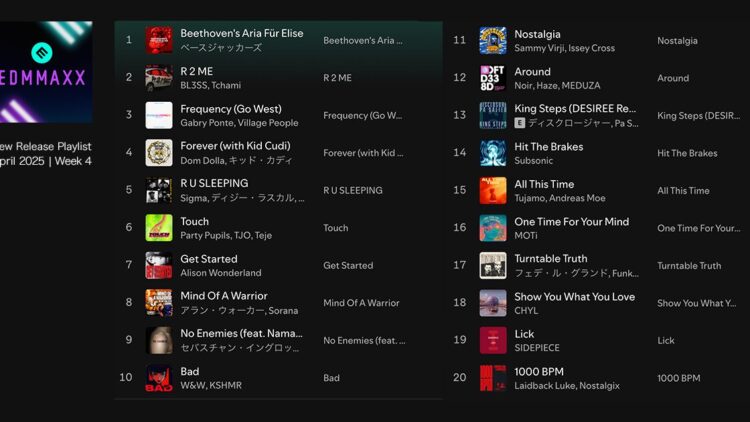Open album link Forever (with Kid ...
The height and width of the screenshot is (422, 750).
click(363, 153)
